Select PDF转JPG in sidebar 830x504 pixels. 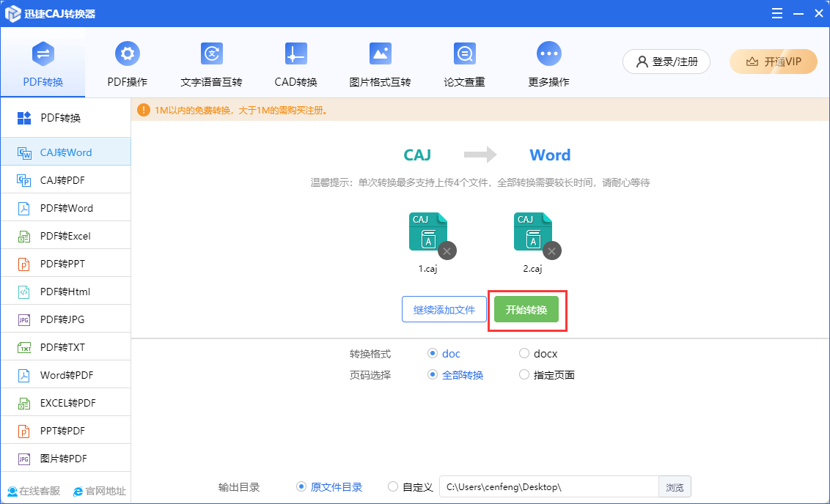coord(66,319)
